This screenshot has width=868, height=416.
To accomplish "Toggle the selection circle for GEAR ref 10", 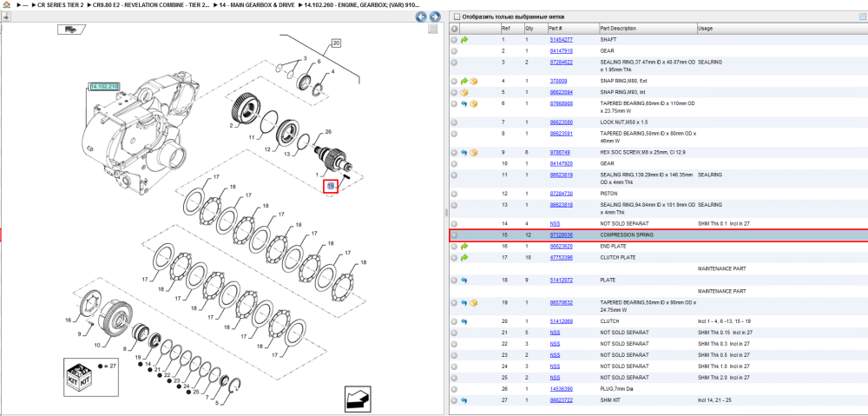I will (x=454, y=163).
